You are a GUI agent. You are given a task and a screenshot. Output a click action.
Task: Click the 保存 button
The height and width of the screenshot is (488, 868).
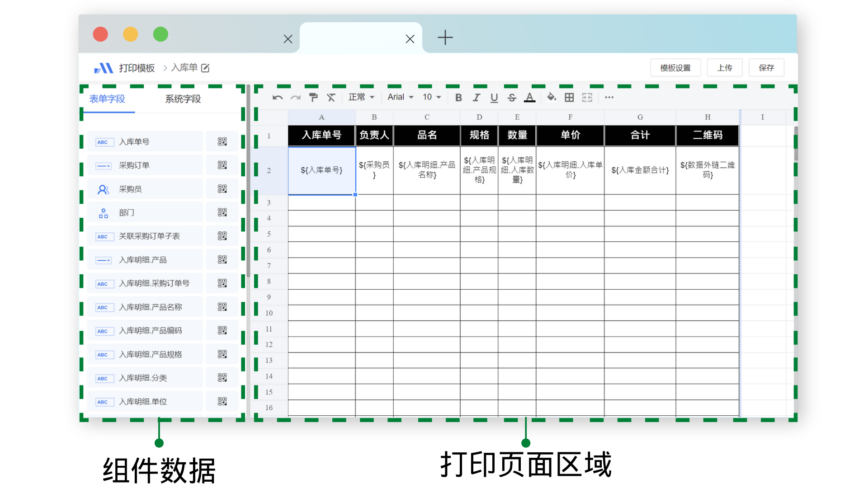(766, 68)
